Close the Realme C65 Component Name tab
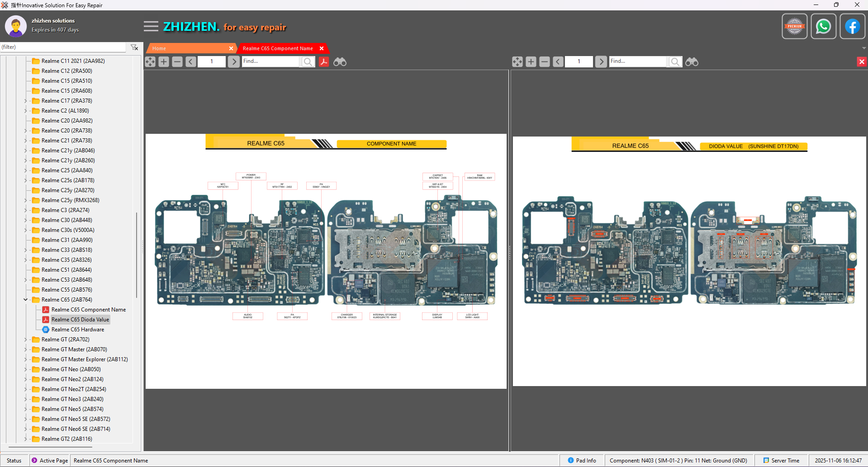The height and width of the screenshot is (467, 868). [x=322, y=48]
